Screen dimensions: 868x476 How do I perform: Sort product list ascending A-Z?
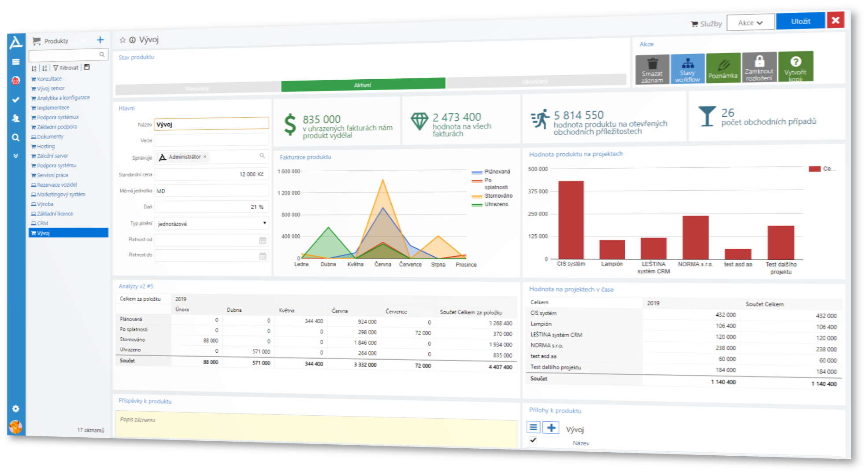click(34, 68)
